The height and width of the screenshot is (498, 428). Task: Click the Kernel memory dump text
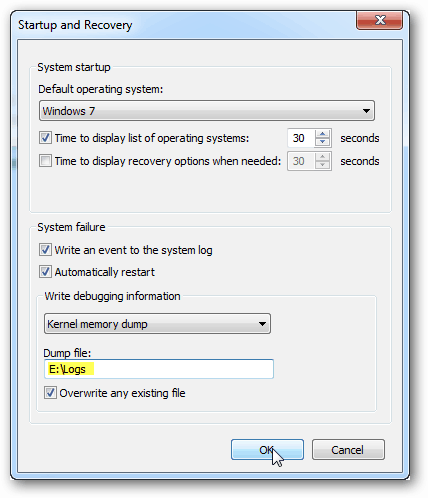(97, 324)
